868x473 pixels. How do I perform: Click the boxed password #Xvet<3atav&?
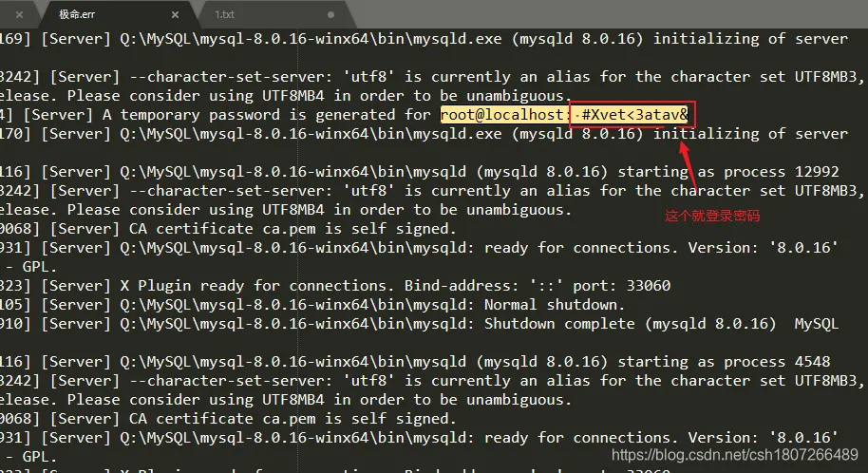click(634, 115)
